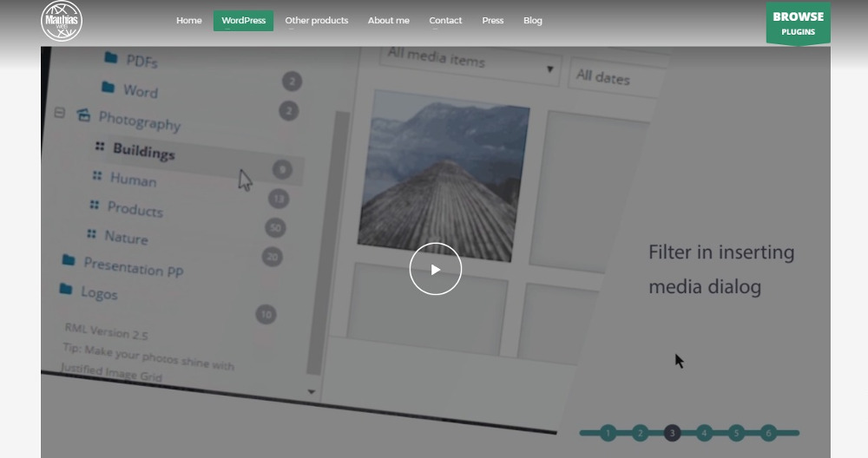Open the Home menu item
The image size is (868, 458).
pos(188,21)
